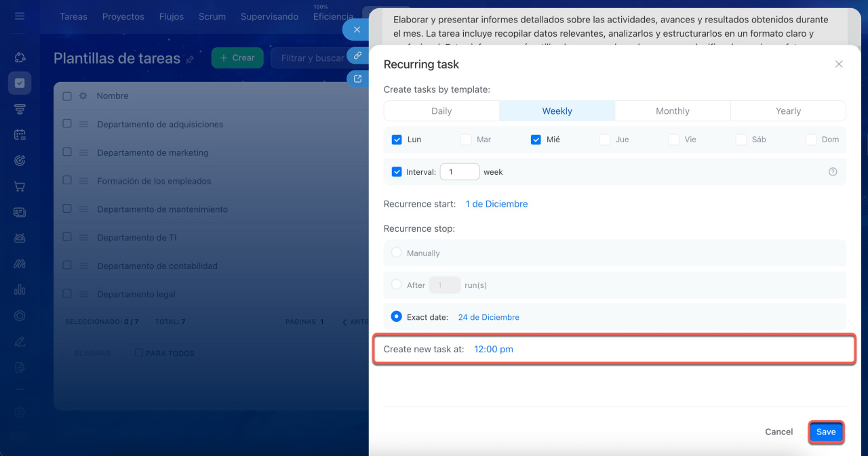The height and width of the screenshot is (456, 868).
Task: Click the Save button
Action: (825, 432)
